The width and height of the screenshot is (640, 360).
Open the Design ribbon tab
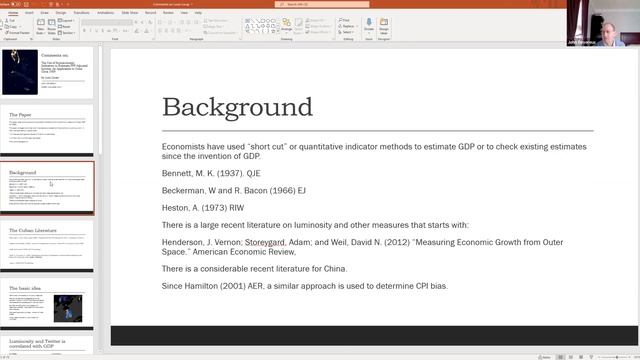point(61,13)
